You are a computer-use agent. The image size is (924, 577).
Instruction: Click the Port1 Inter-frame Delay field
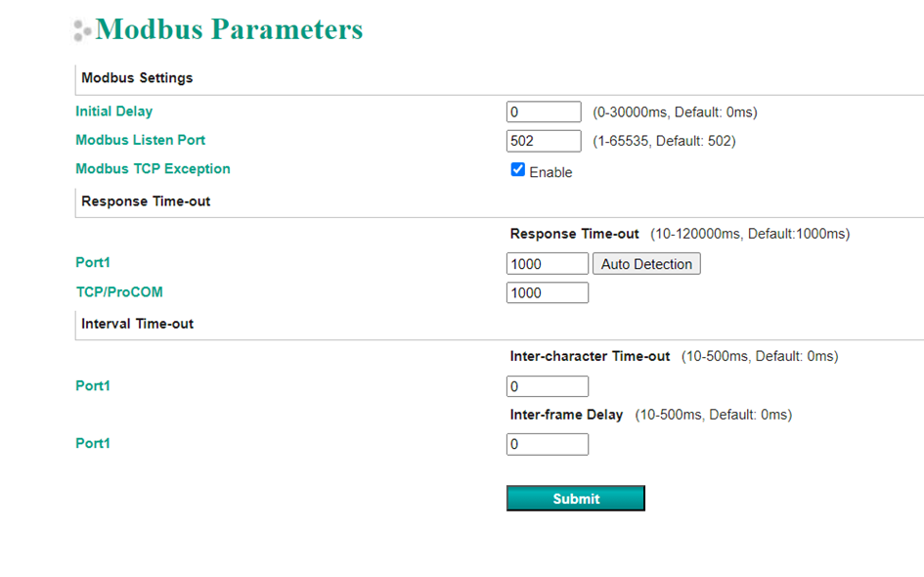tap(548, 444)
